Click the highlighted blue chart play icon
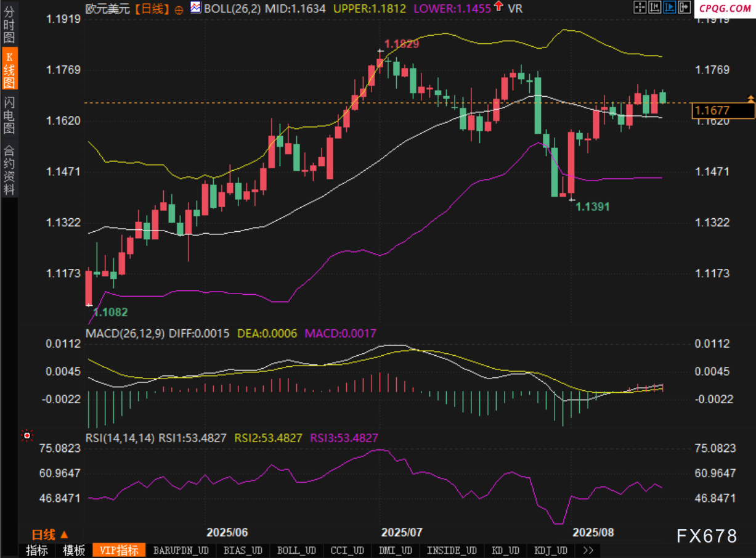The image size is (756, 558). 669,7
